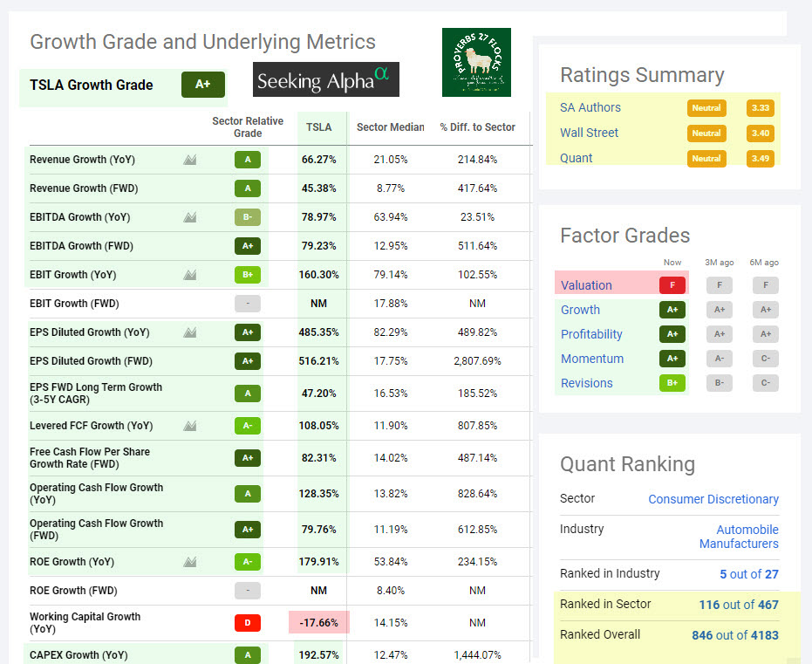
Task: Open chart icon for EPS Diluted Growth (YoY)
Action: pos(189,332)
